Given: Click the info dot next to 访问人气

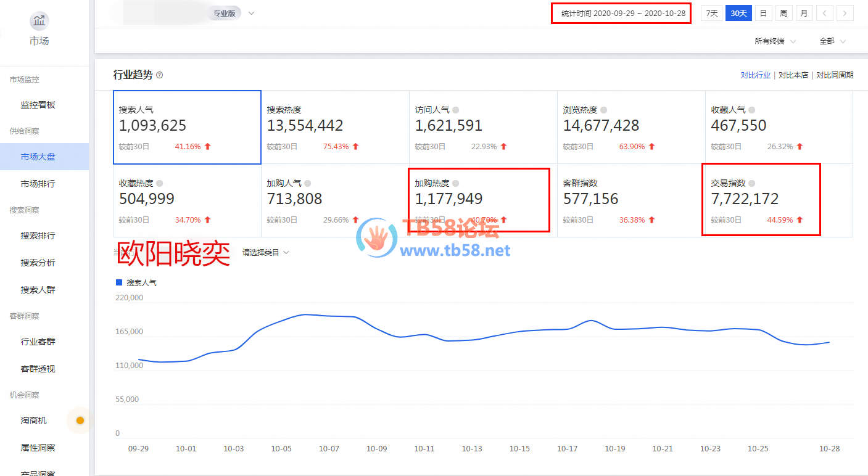Looking at the screenshot, I should pyautogui.click(x=456, y=110).
